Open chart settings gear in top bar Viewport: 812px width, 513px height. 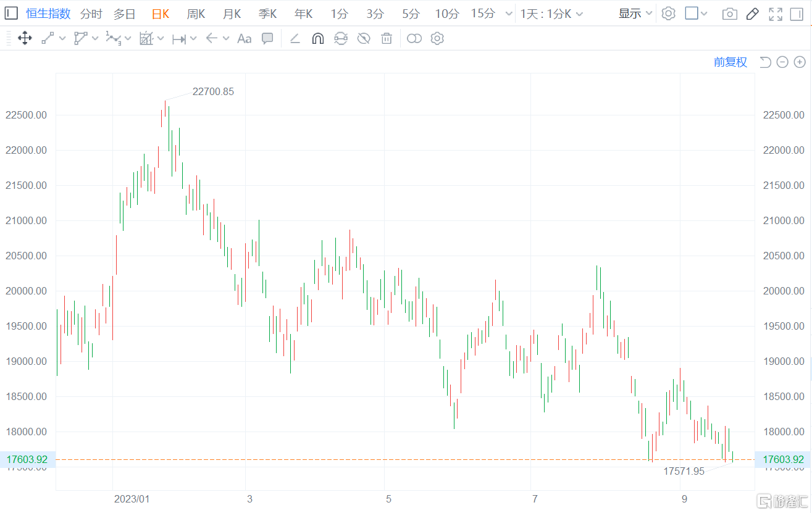(x=668, y=14)
